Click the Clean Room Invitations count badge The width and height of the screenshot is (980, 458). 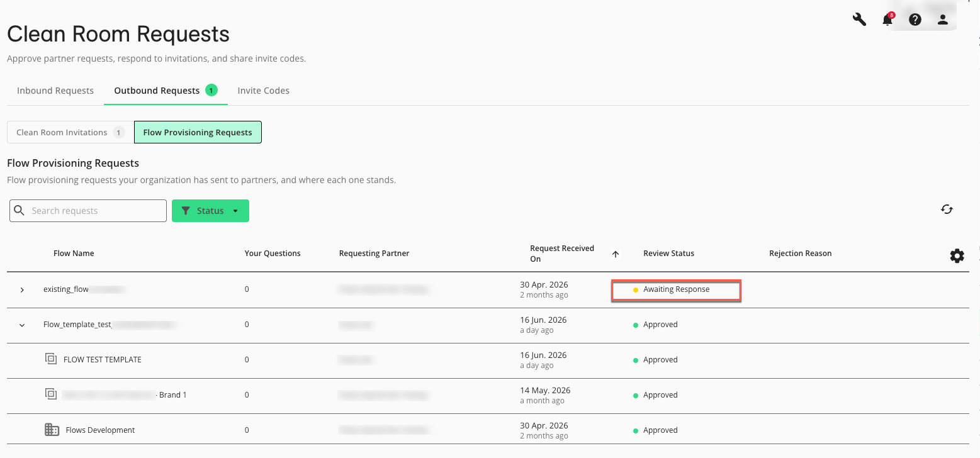tap(118, 132)
